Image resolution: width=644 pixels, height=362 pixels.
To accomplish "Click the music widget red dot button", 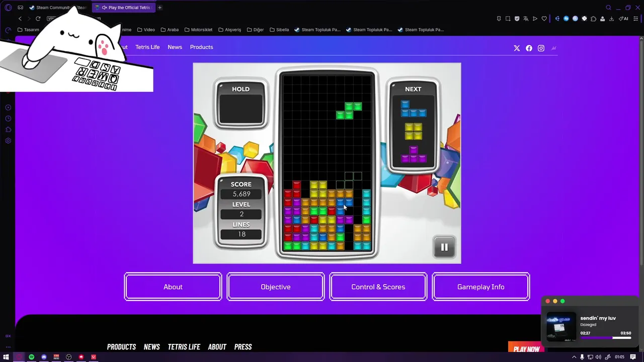I will (547, 301).
